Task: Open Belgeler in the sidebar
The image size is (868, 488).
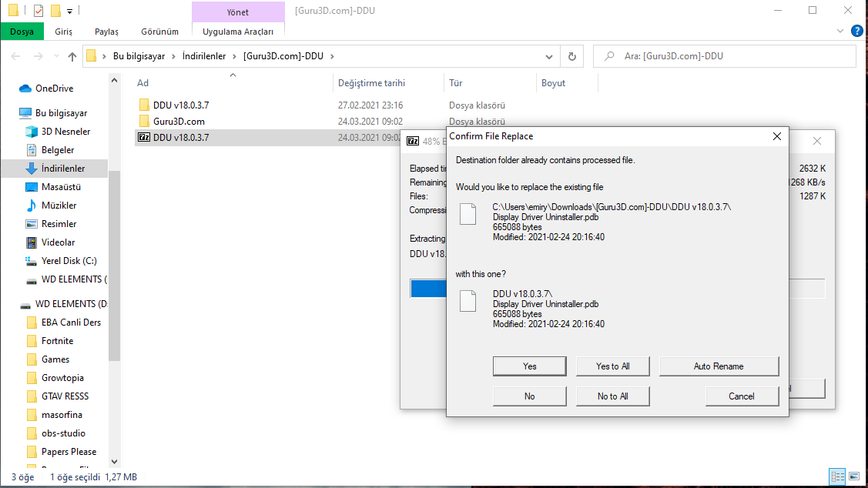Action: [x=58, y=150]
